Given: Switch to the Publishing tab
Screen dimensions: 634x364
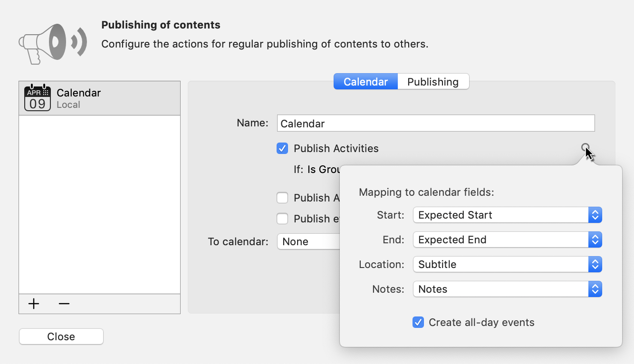Looking at the screenshot, I should 433,81.
